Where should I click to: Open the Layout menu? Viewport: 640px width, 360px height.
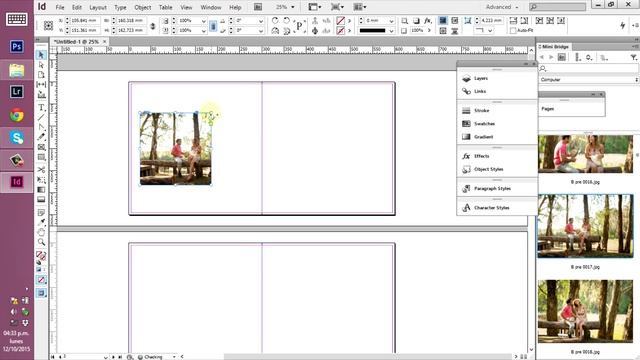[x=98, y=7]
